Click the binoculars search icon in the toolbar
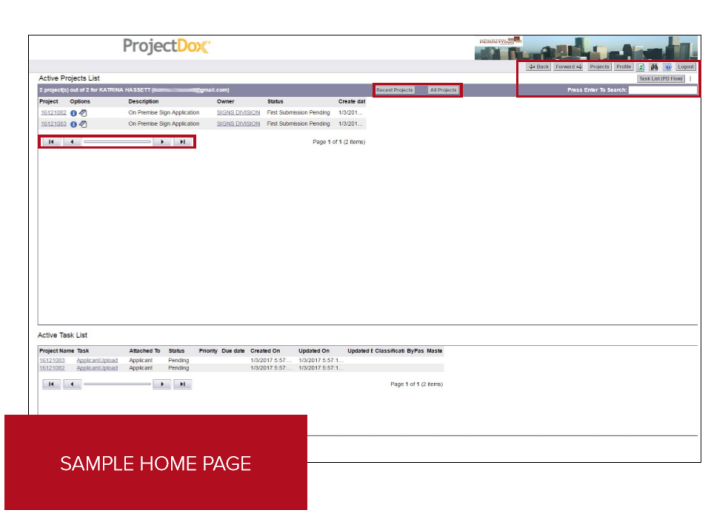The width and height of the screenshot is (711, 513). pyautogui.click(x=654, y=67)
